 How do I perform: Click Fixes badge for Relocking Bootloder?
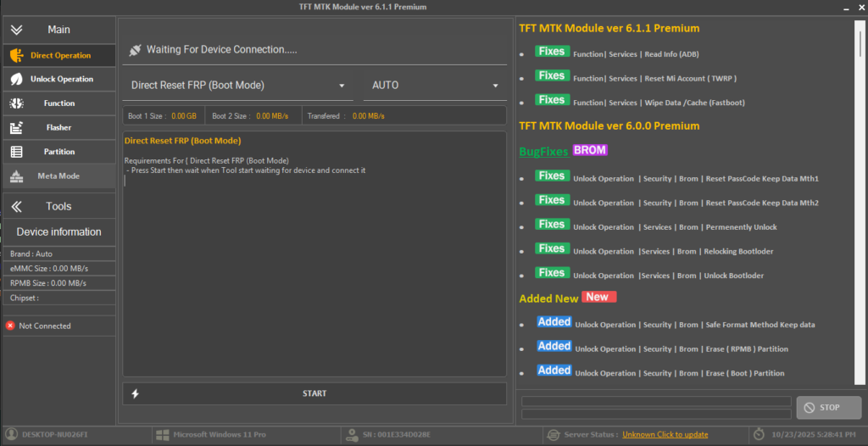tap(552, 248)
